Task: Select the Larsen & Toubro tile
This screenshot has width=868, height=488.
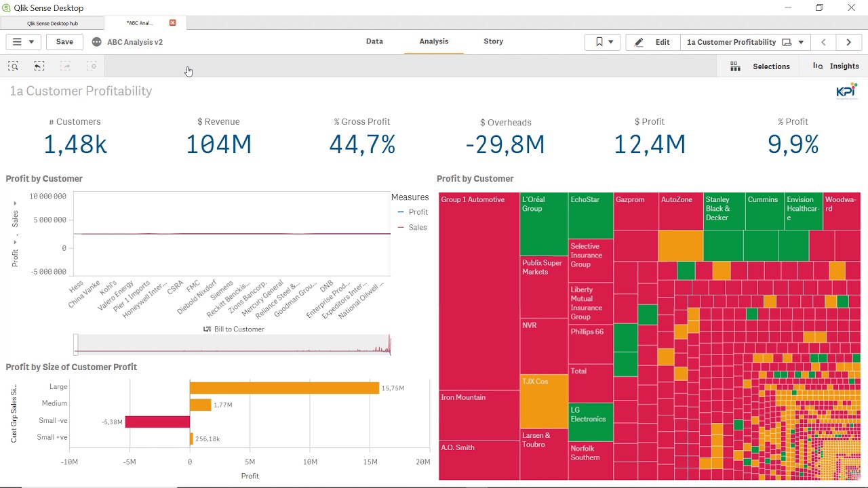Action: click(x=544, y=454)
